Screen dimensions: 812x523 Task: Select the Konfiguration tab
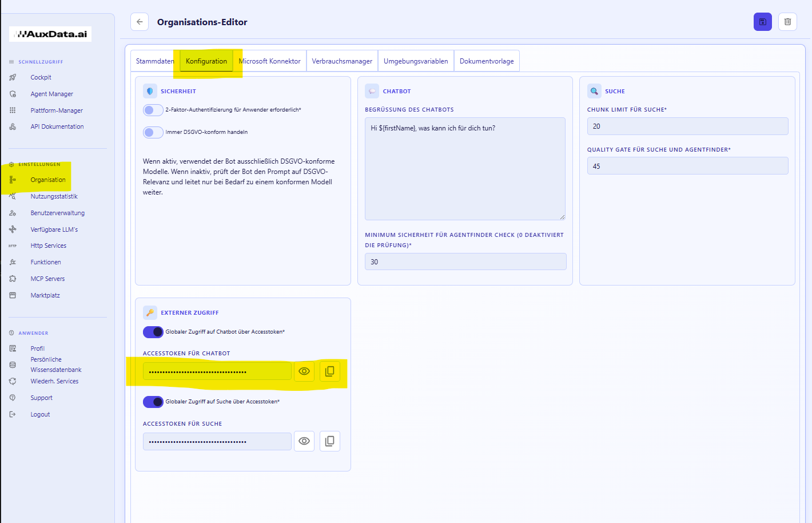pos(206,61)
